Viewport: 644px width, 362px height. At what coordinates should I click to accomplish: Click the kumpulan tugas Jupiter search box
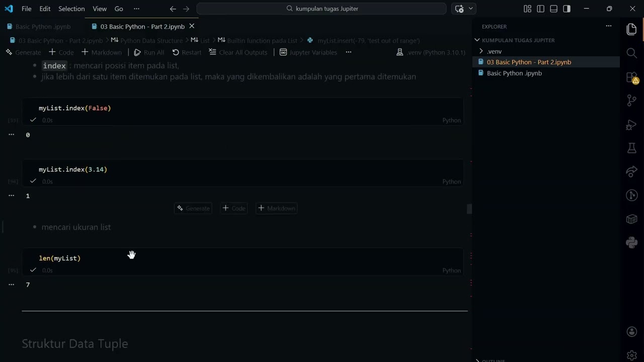[321, 9]
